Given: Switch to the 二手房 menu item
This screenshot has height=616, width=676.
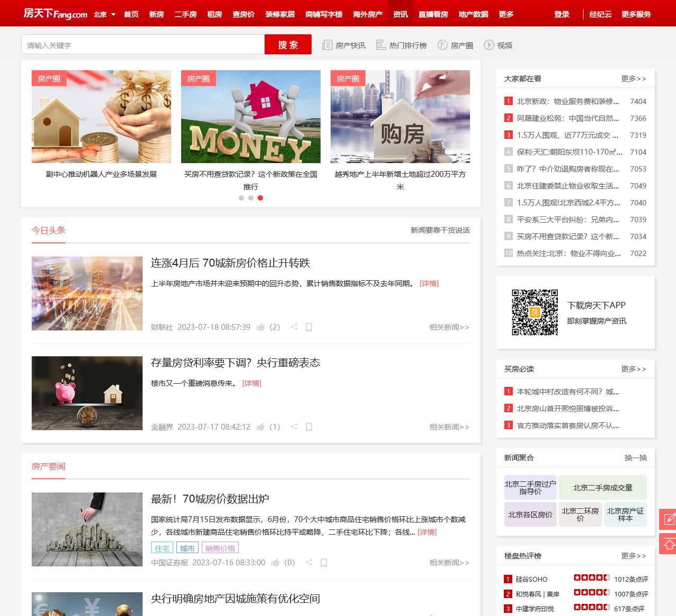Looking at the screenshot, I should pos(185,14).
